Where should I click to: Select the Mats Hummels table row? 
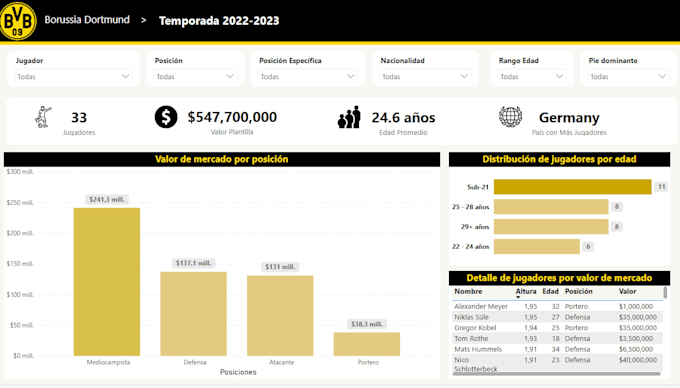click(557, 349)
